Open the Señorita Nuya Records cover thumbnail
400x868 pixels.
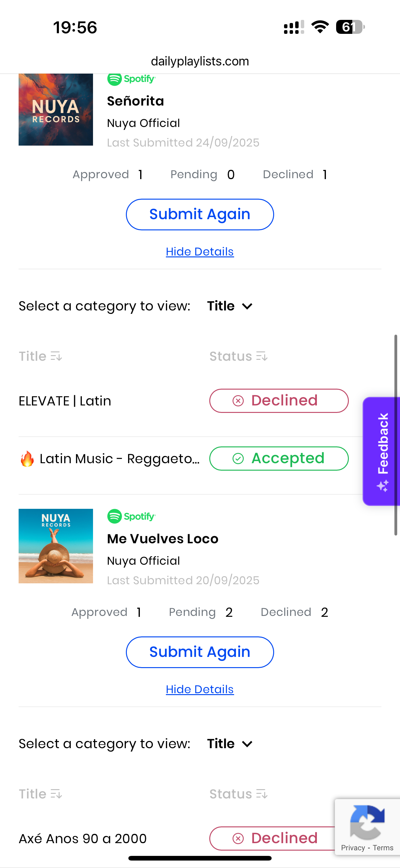(56, 110)
